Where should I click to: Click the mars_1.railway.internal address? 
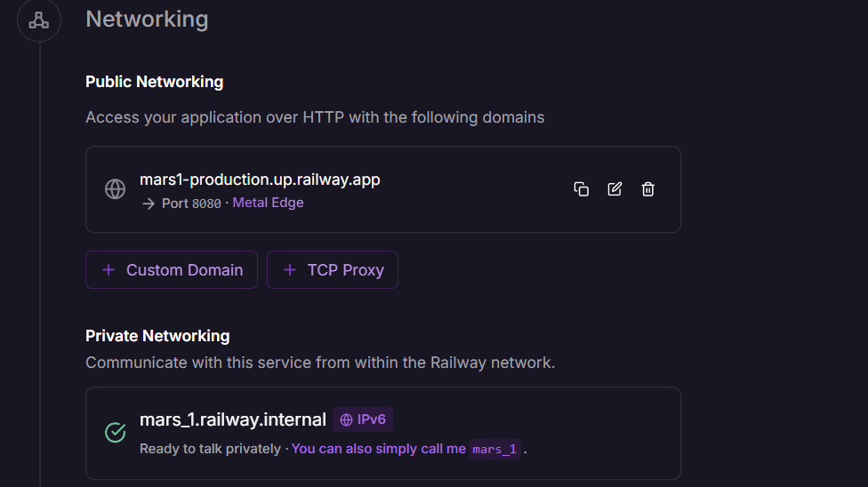click(x=233, y=419)
